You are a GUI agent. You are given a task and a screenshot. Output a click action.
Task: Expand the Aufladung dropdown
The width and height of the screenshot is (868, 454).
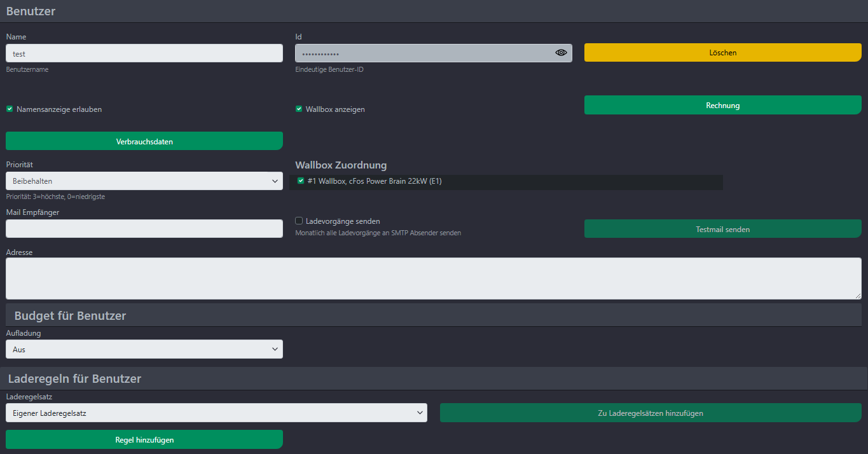point(144,349)
